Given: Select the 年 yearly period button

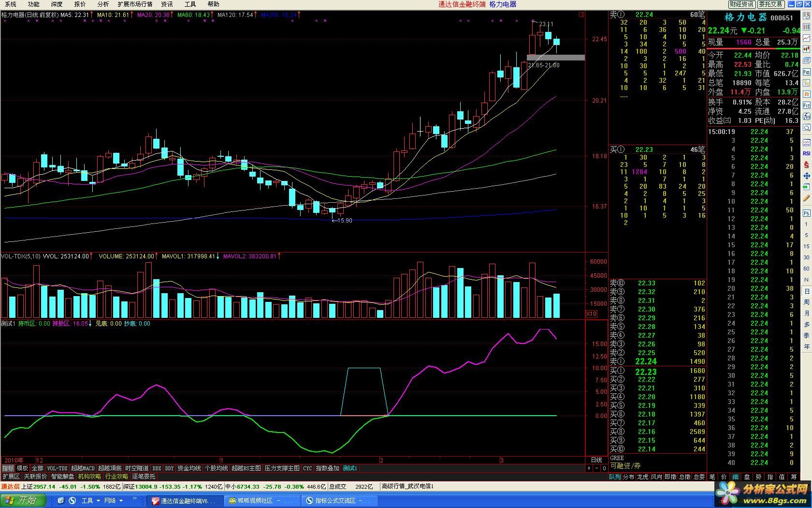Looking at the screenshot, I should [806, 346].
